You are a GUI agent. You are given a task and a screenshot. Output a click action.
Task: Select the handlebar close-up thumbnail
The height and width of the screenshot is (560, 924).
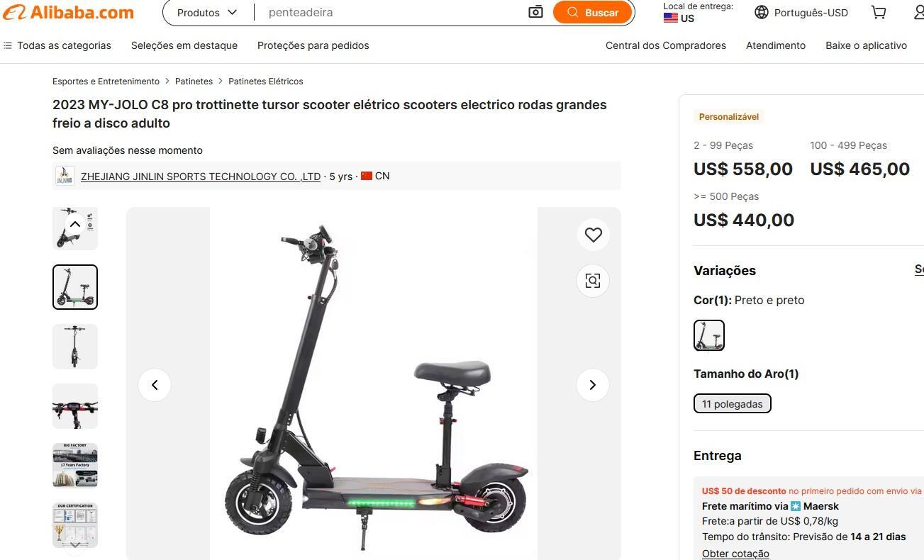click(x=75, y=406)
